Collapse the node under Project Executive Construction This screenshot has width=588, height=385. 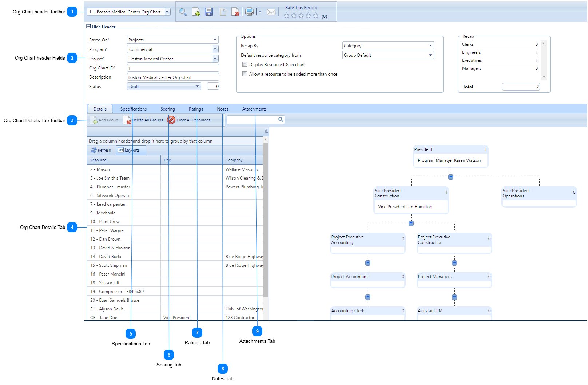coord(454,263)
